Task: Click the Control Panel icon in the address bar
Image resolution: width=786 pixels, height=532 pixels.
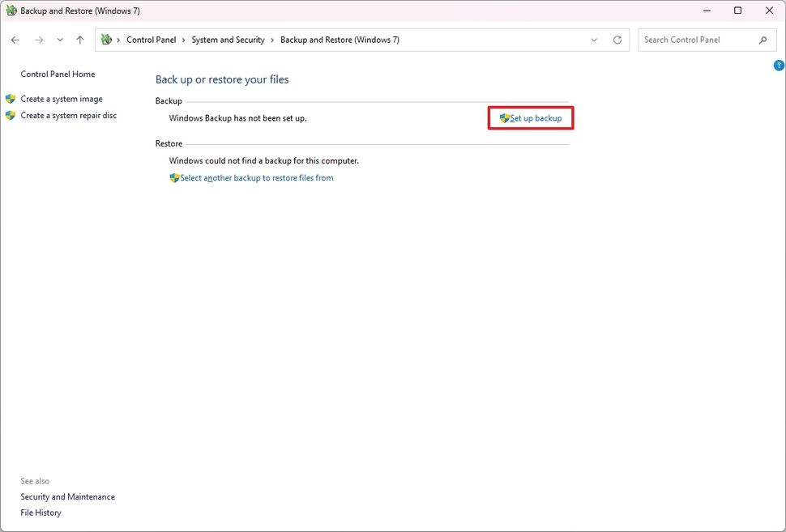Action: coord(106,39)
